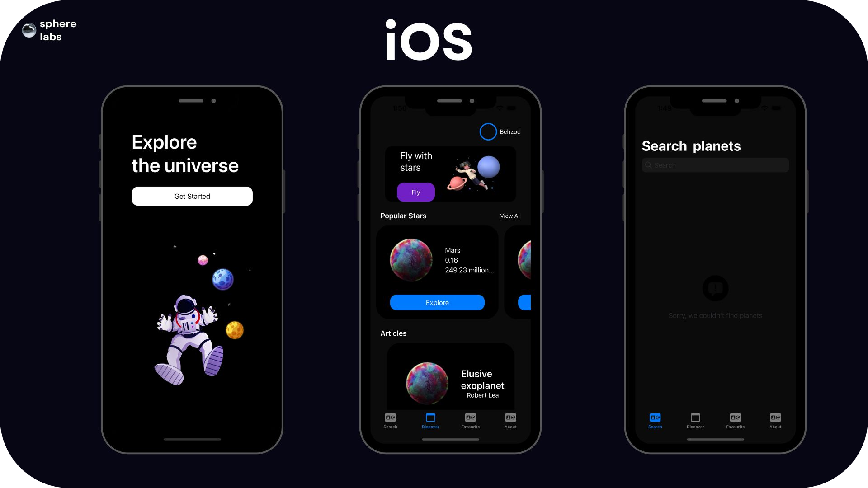
Task: Click the Fly button in hero banner
Action: coord(415,192)
